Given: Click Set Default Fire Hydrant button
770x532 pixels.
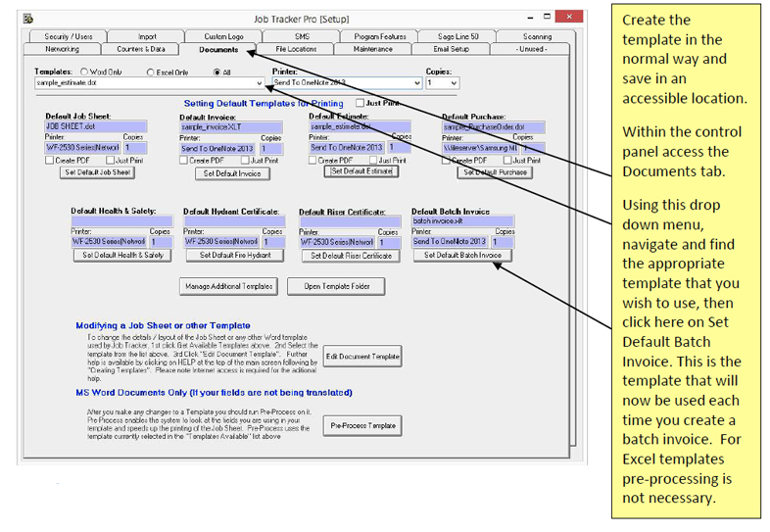Looking at the screenshot, I should [x=235, y=256].
